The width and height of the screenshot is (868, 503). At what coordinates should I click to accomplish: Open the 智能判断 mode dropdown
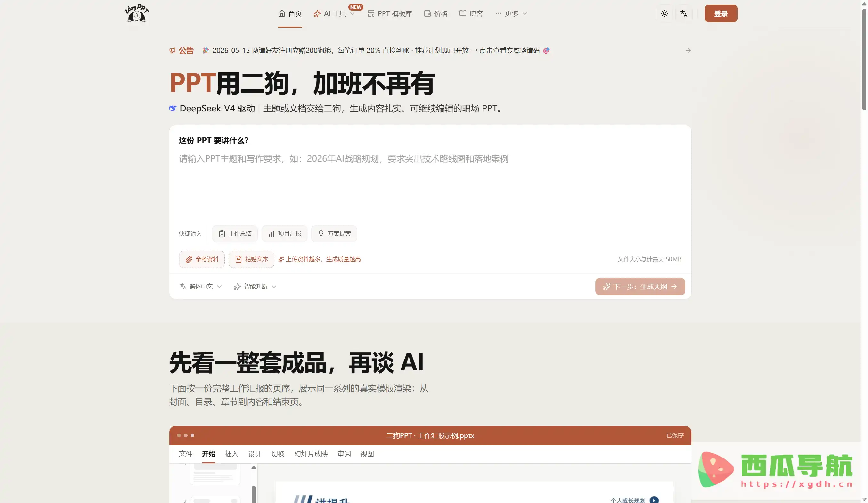[x=255, y=286]
